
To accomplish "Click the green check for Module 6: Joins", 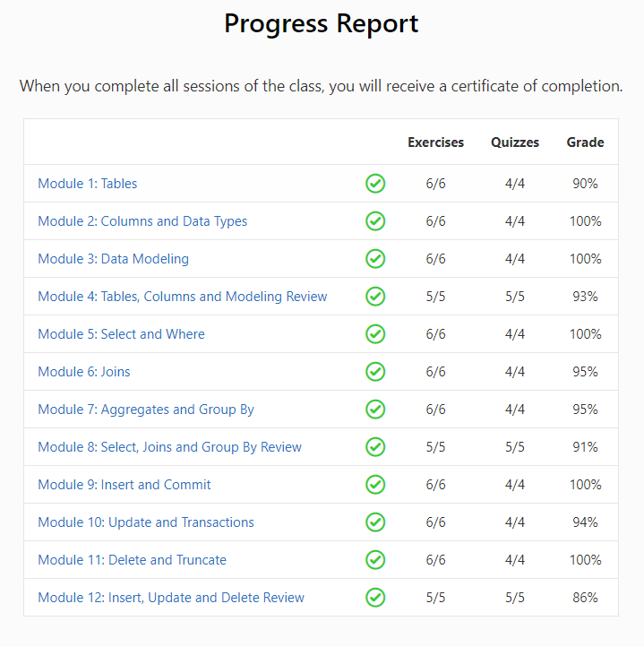I will coord(375,372).
